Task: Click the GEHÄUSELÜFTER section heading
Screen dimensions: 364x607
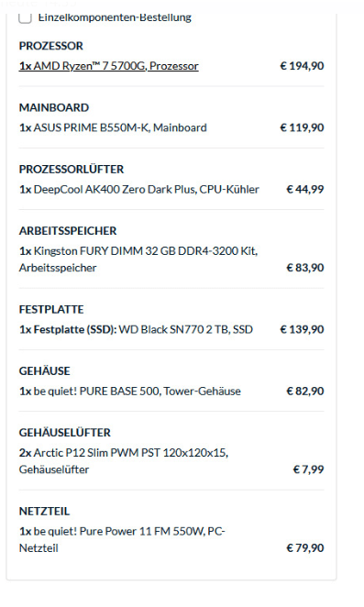Action: 65,433
